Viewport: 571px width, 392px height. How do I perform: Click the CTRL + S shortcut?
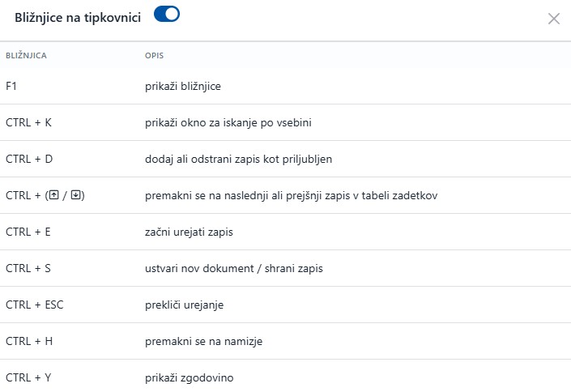point(28,268)
